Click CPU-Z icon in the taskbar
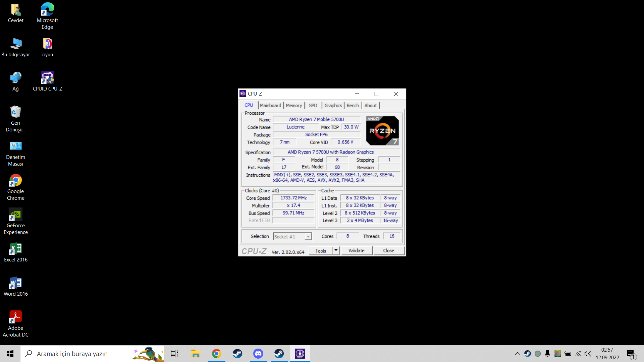This screenshot has height=362, width=644. 300,354
